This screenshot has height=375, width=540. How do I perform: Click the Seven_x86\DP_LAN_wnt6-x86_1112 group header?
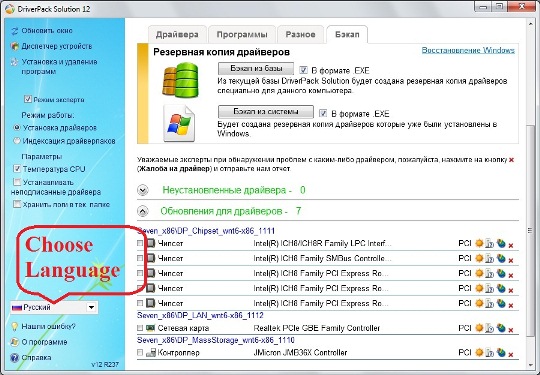pyautogui.click(x=200, y=315)
